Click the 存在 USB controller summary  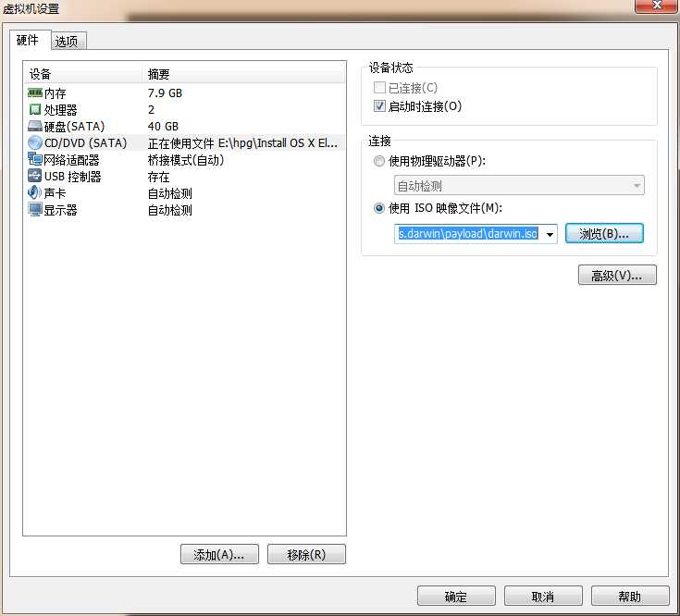(x=158, y=177)
